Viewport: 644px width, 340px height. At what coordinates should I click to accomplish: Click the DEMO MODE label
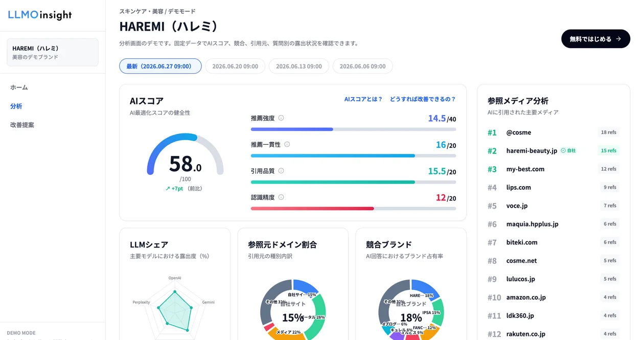coord(21,333)
